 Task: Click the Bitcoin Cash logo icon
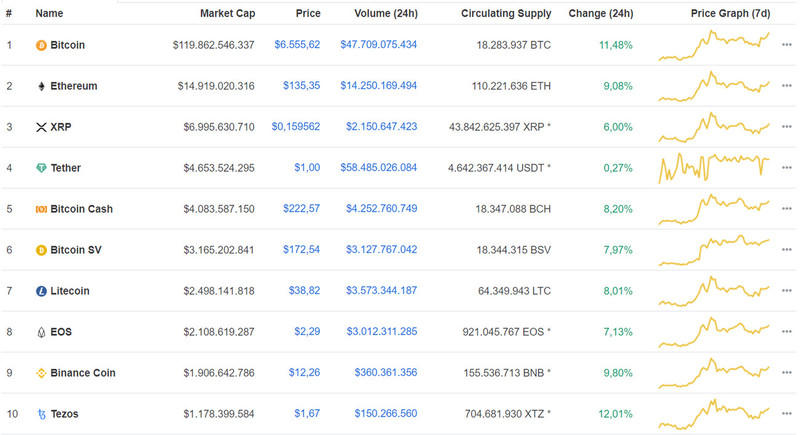[x=41, y=209]
